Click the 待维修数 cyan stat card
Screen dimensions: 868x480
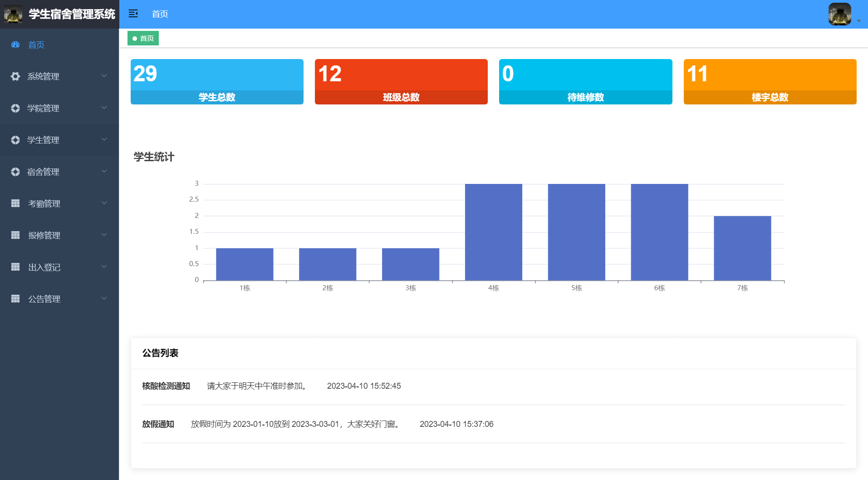[585, 82]
